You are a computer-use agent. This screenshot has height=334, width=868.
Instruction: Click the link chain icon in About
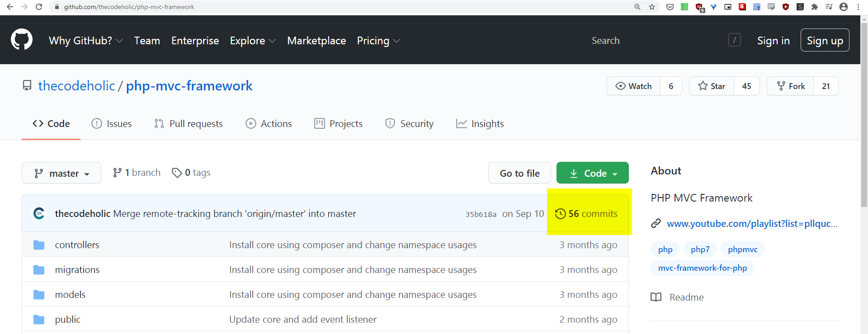pyautogui.click(x=656, y=224)
